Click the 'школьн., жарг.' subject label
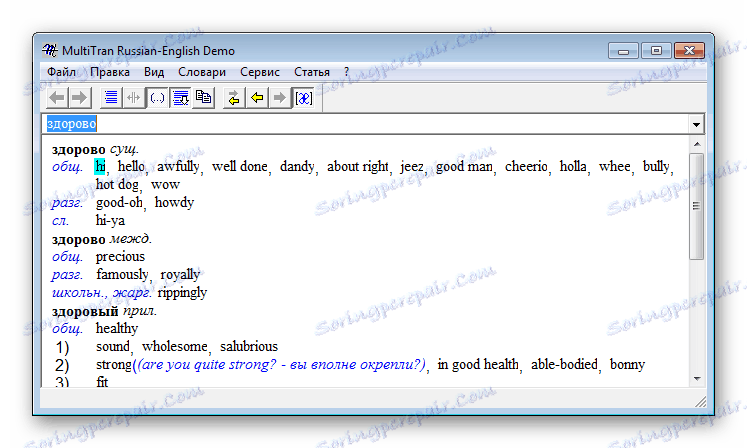 click(x=102, y=293)
